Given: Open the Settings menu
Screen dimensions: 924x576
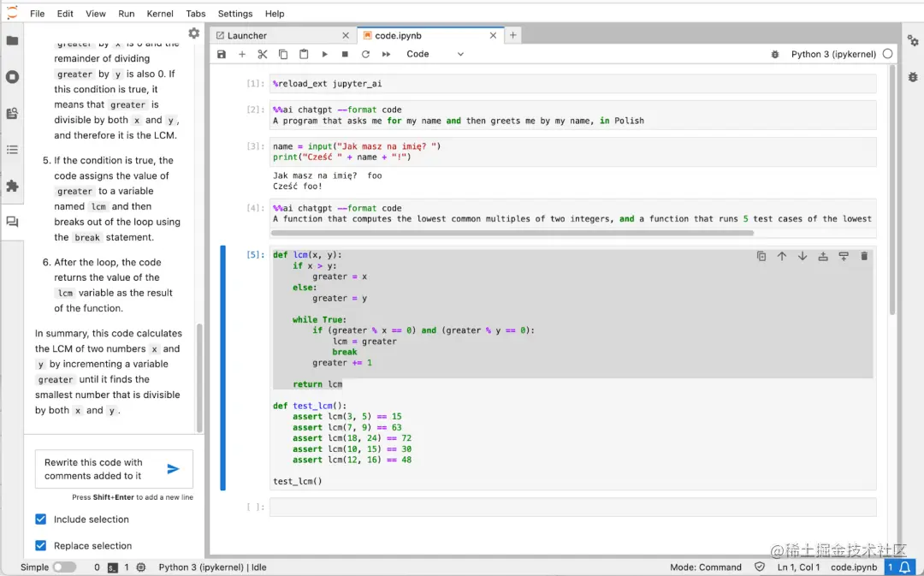Looking at the screenshot, I should click(235, 14).
